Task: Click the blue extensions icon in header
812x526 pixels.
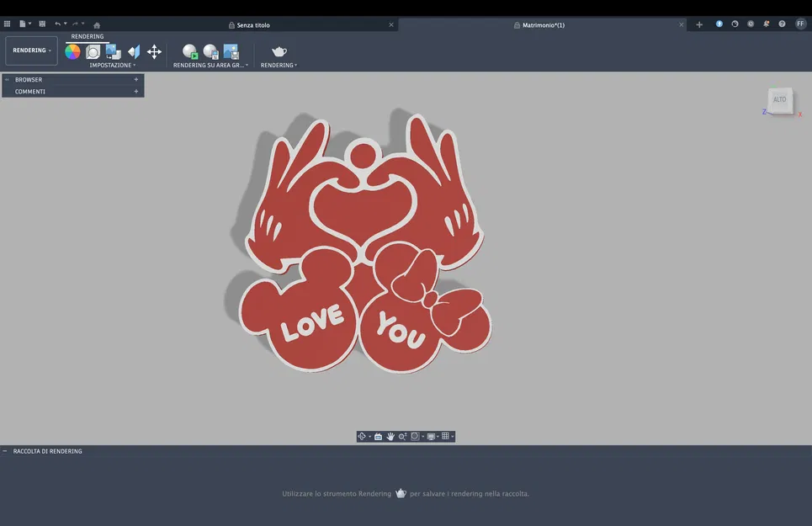Action: tap(719, 24)
